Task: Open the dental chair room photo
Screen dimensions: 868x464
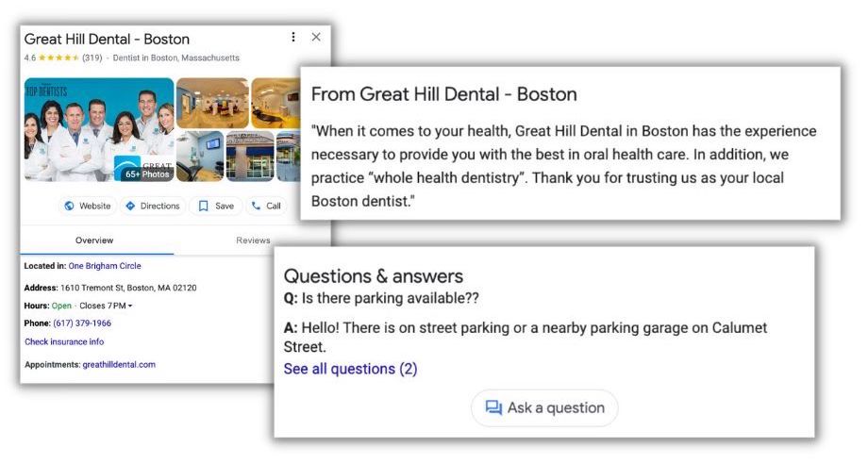Action: 200,157
